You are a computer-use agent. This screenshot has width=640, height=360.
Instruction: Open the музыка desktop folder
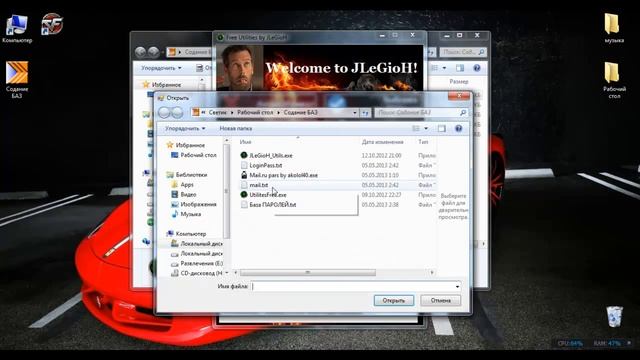(x=613, y=28)
